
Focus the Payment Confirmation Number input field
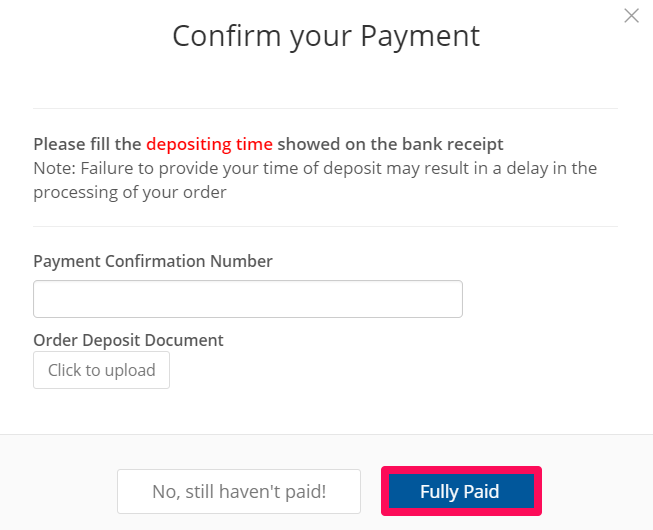(247, 299)
